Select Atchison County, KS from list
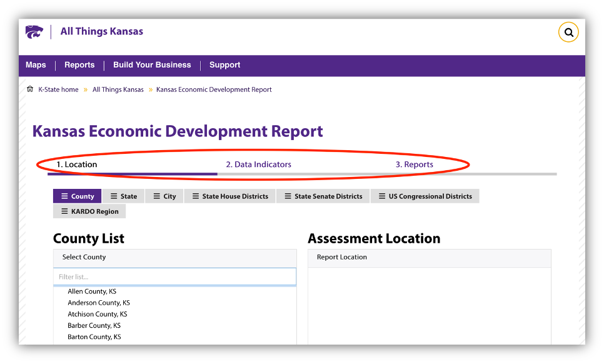604x364 pixels. pos(98,315)
